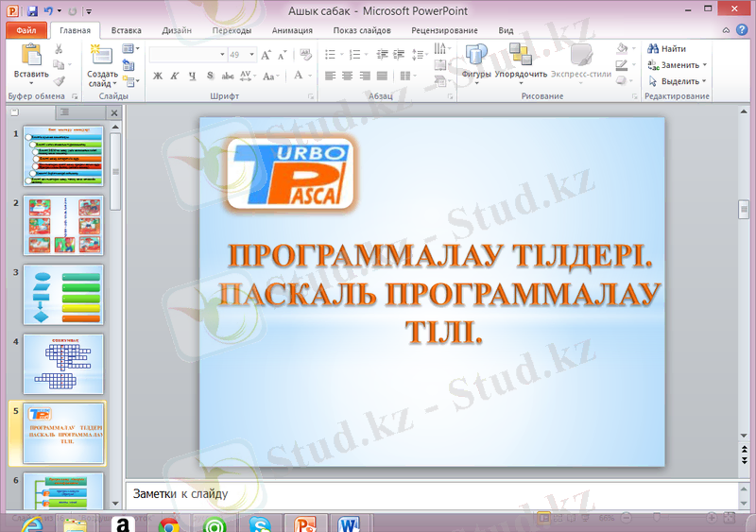Open the font size dropdown

point(250,55)
